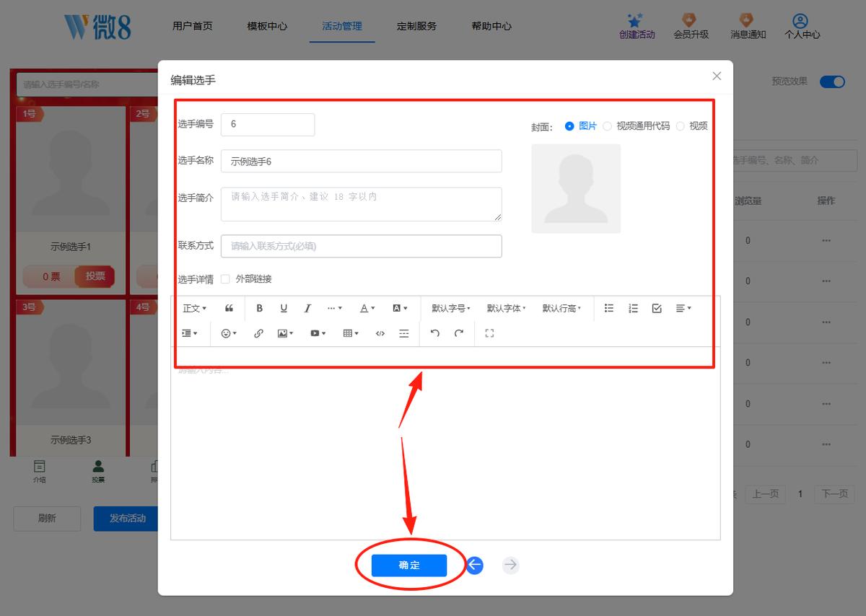Viewport: 866px width, 616px height.
Task: Go to the 帮助中心 menu item
Action: pyautogui.click(x=491, y=26)
